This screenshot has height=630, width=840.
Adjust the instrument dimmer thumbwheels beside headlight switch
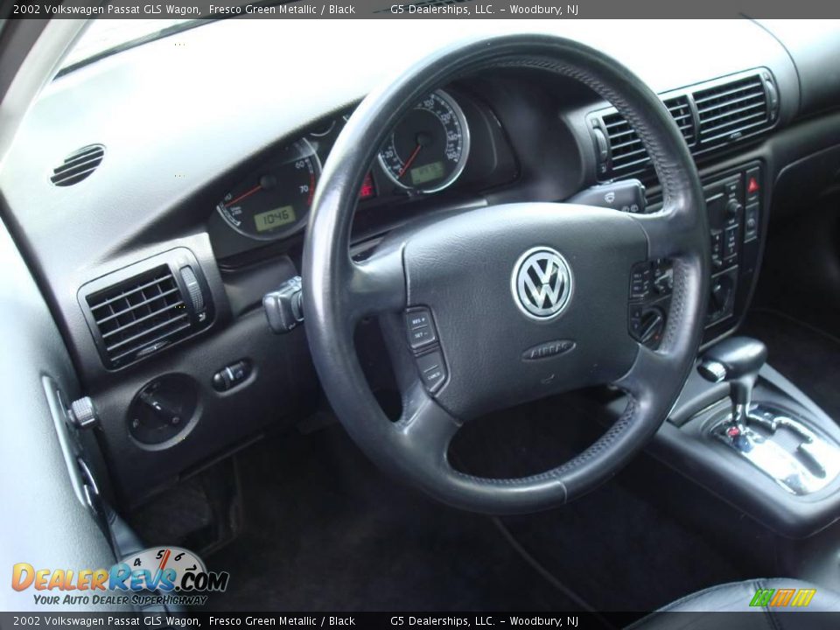[x=231, y=374]
